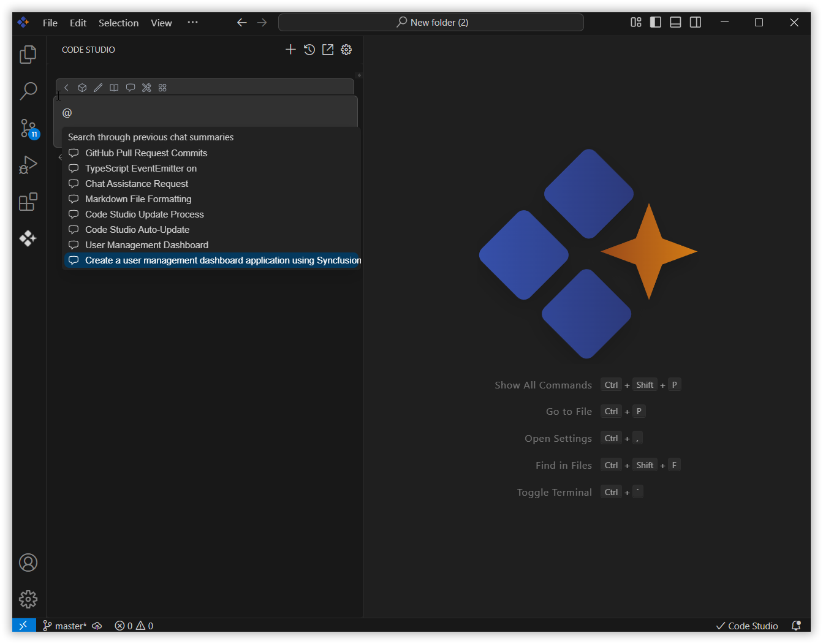Viewport: 823px width, 644px height.
Task: Click the back chevron in chat toolbar
Action: click(x=66, y=88)
